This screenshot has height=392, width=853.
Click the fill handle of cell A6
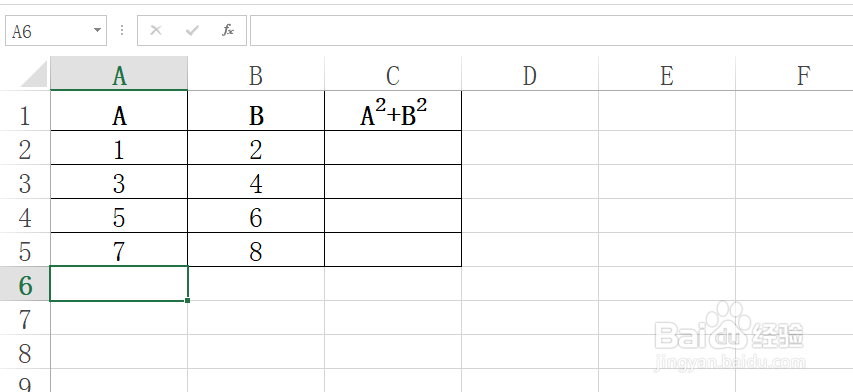[188, 300]
